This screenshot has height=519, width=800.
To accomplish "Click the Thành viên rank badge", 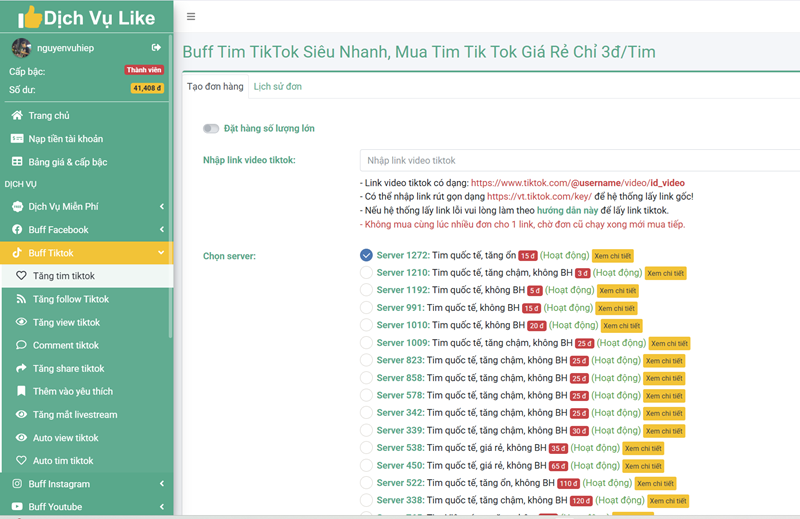I will point(144,70).
